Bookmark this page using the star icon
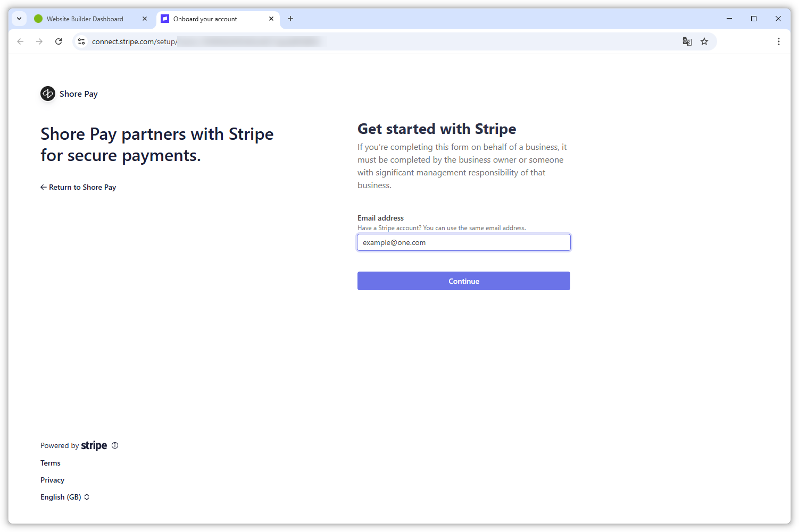This screenshot has width=799, height=532. click(704, 41)
